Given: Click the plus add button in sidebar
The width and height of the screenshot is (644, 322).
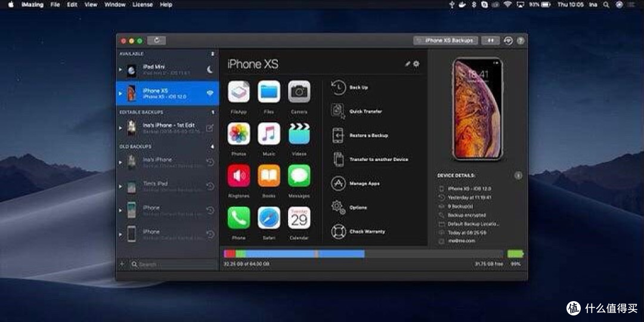Looking at the screenshot, I should [x=122, y=264].
